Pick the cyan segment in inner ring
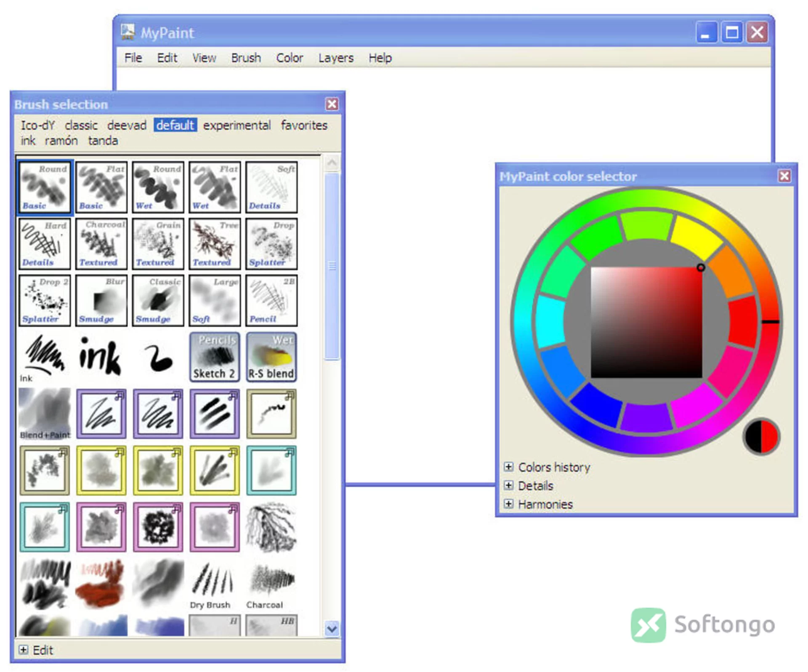 (550, 322)
